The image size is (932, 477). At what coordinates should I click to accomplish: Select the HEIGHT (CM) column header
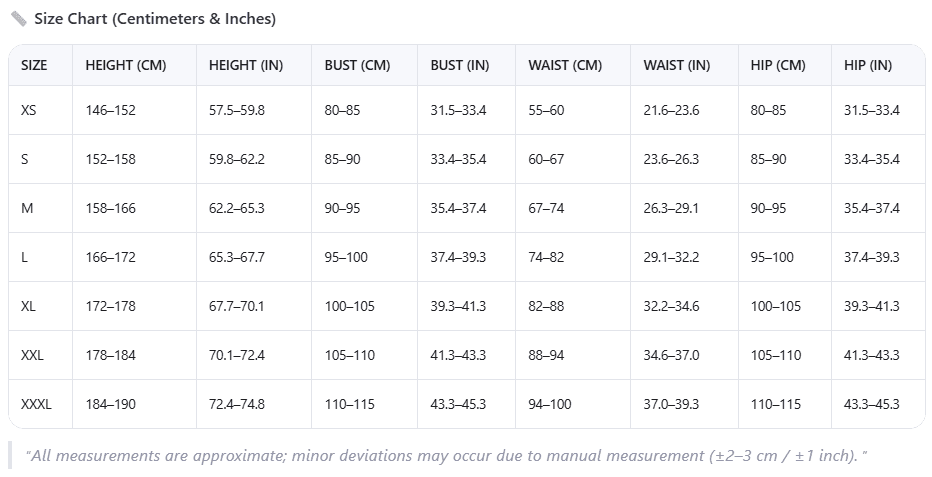click(x=126, y=65)
